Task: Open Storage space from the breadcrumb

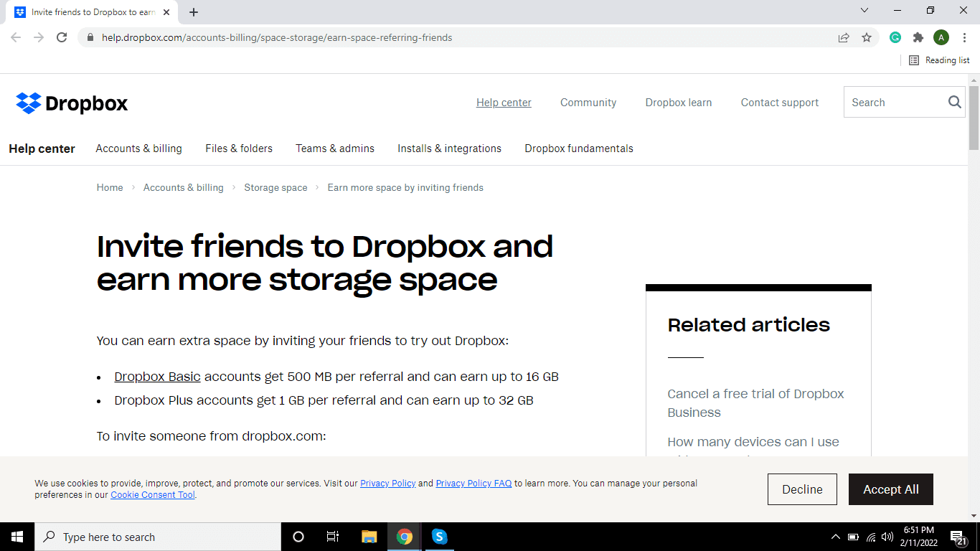Action: coord(275,187)
